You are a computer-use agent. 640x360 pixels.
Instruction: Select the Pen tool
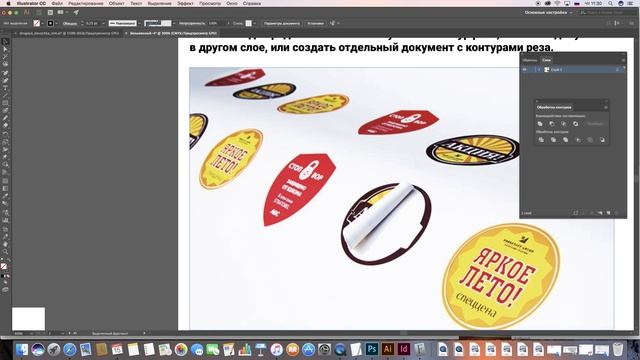(x=5, y=73)
